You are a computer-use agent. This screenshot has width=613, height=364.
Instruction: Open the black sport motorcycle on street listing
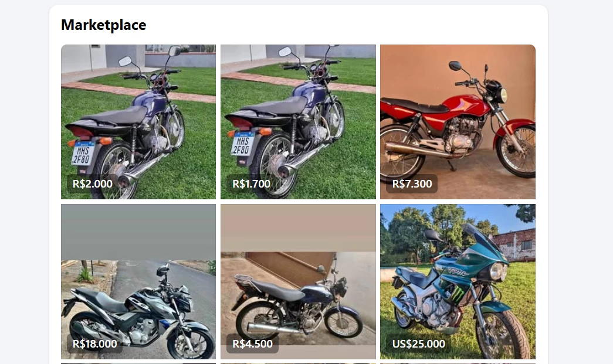point(138,281)
